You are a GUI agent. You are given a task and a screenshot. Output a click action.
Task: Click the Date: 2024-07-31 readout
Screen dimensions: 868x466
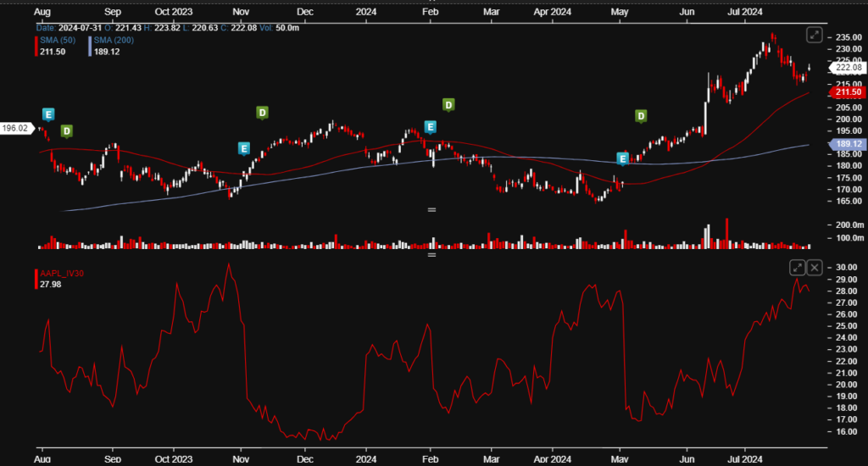[x=70, y=28]
